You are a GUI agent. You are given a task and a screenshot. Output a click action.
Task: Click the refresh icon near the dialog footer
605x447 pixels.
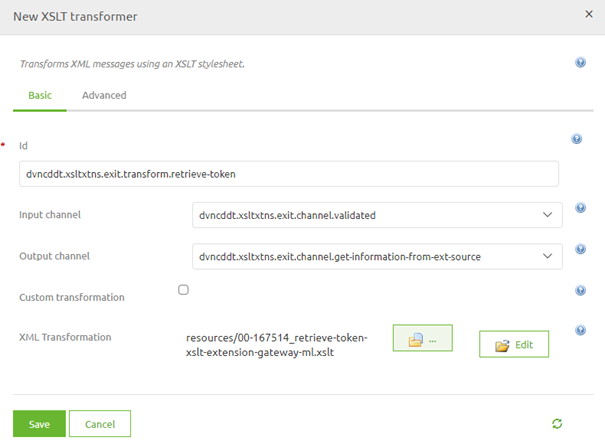[557, 424]
